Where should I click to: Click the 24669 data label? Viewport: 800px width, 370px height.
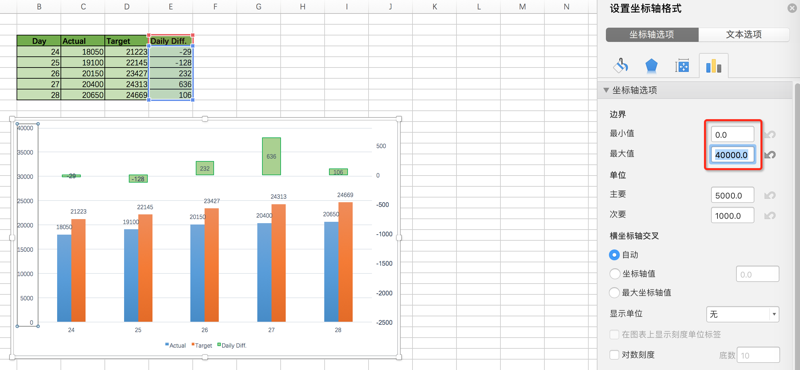pyautogui.click(x=345, y=195)
